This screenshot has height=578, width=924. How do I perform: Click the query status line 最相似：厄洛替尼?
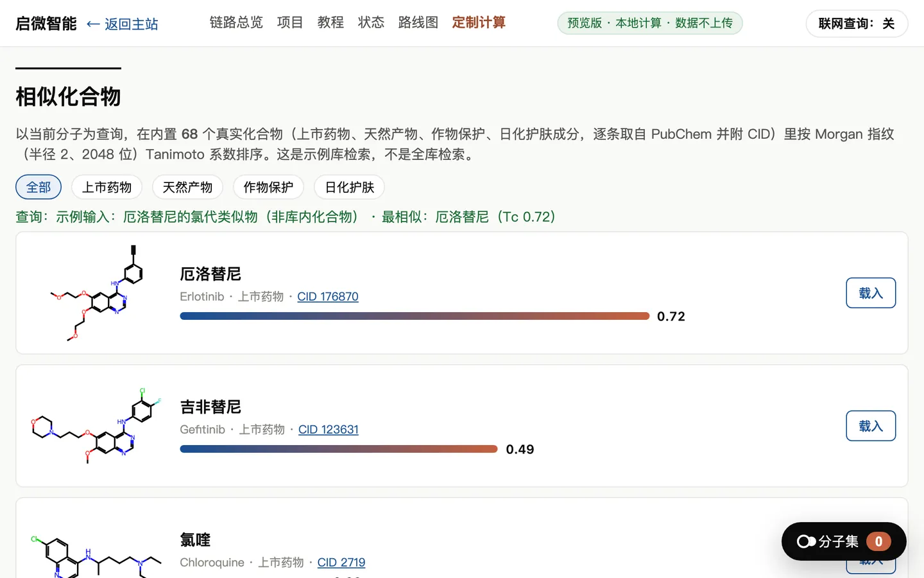[x=286, y=217]
